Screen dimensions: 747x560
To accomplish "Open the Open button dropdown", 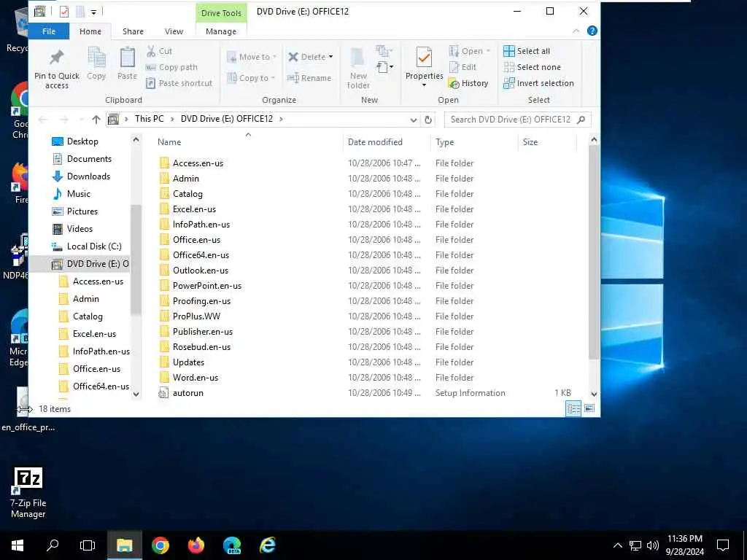I will [488, 51].
